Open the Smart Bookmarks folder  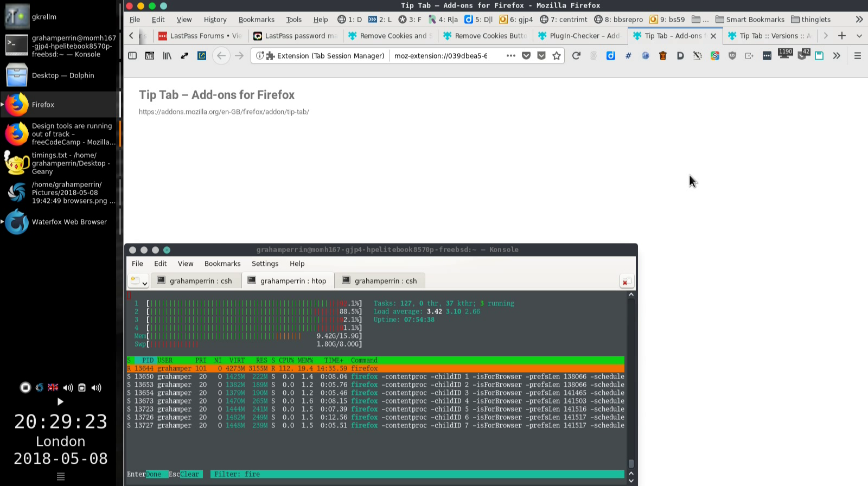[x=750, y=20]
